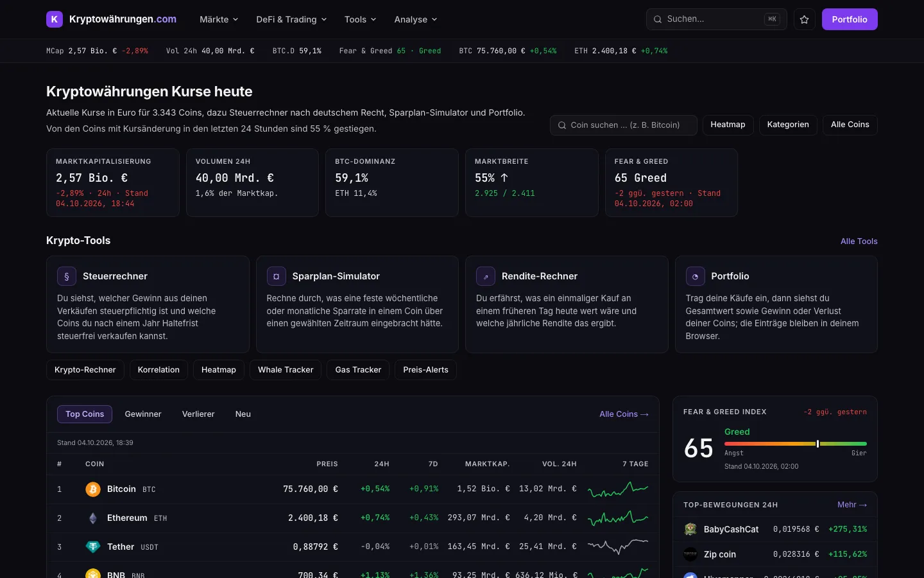The width and height of the screenshot is (924, 578).
Task: Click the Coin suchen input field
Action: (624, 125)
